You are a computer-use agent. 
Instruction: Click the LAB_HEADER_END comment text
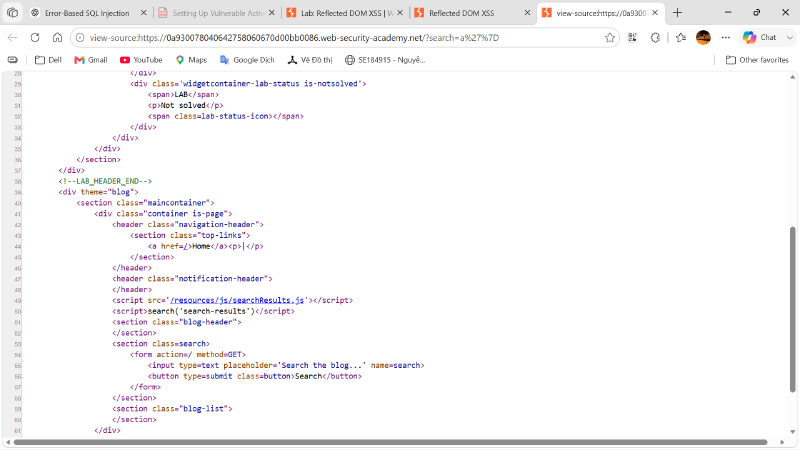click(x=105, y=181)
